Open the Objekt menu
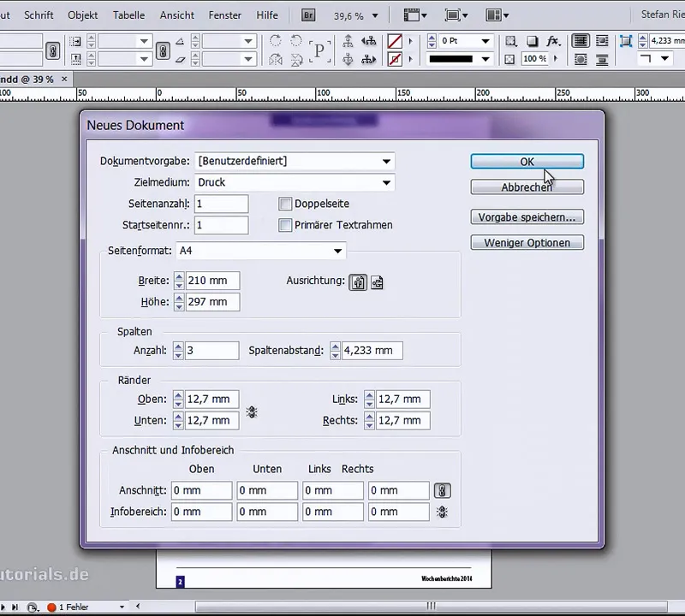This screenshot has height=616, width=685. pos(82,15)
